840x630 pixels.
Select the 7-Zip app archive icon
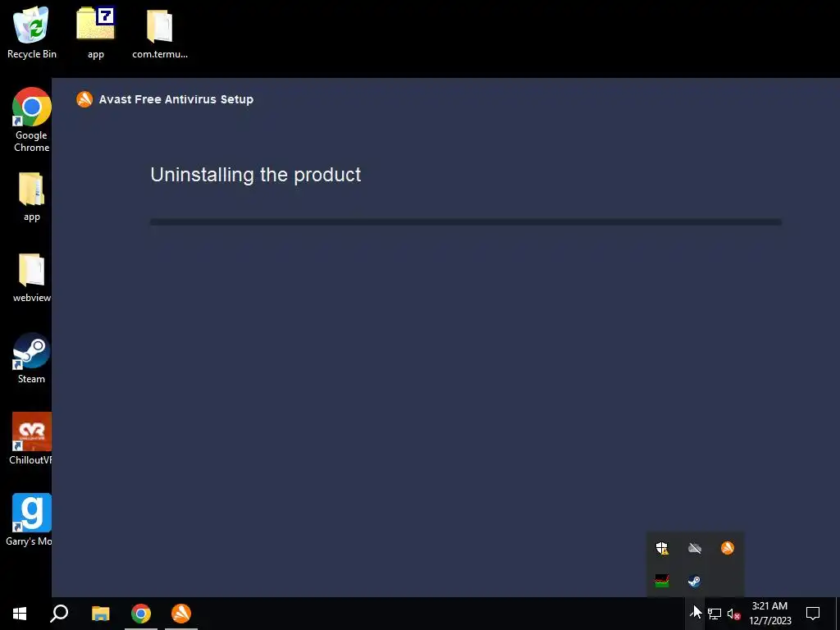[96, 32]
